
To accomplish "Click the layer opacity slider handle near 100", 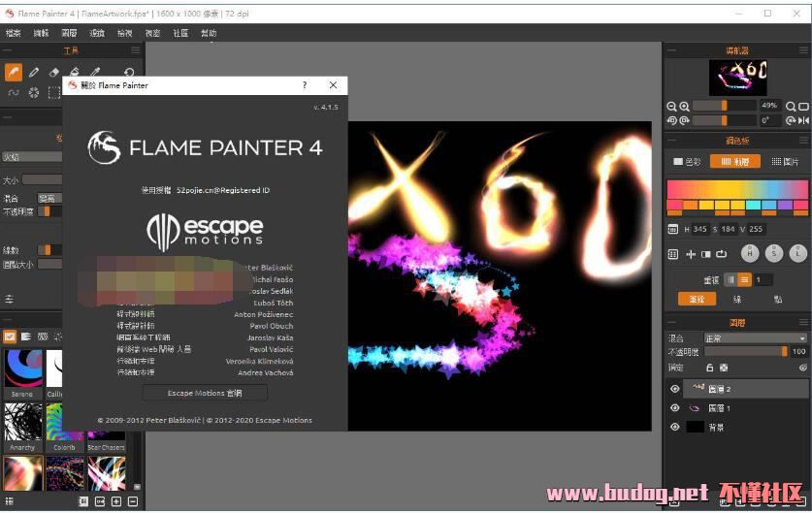I will coord(785,351).
